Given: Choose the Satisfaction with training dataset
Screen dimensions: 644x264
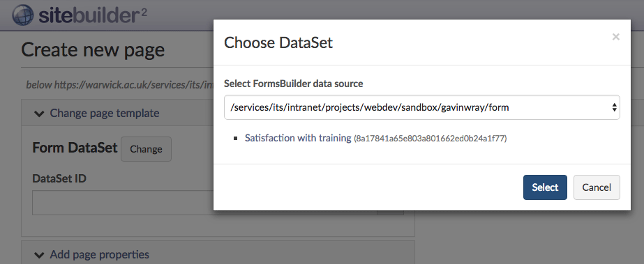Looking at the screenshot, I should tap(298, 138).
